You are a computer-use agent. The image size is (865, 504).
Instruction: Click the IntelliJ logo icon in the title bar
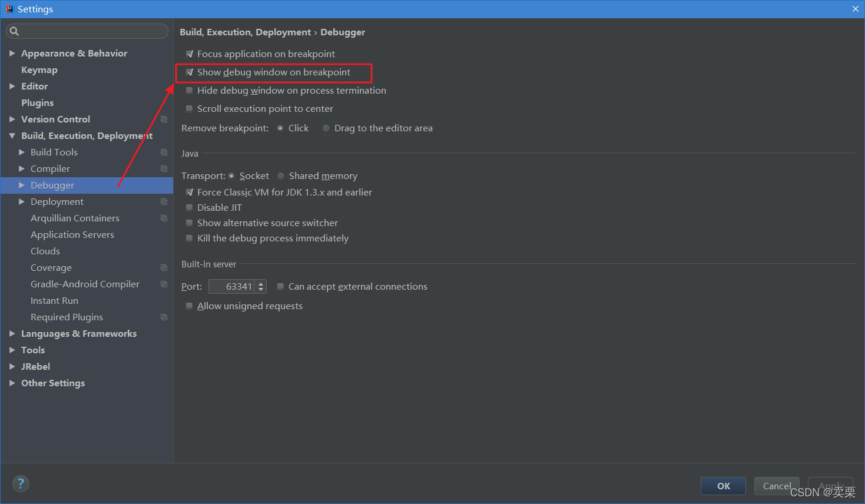pyautogui.click(x=9, y=9)
